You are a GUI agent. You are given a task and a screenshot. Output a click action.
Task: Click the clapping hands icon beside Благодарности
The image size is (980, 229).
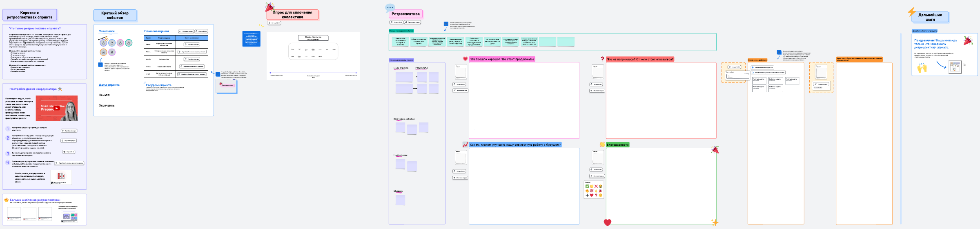pos(602,145)
